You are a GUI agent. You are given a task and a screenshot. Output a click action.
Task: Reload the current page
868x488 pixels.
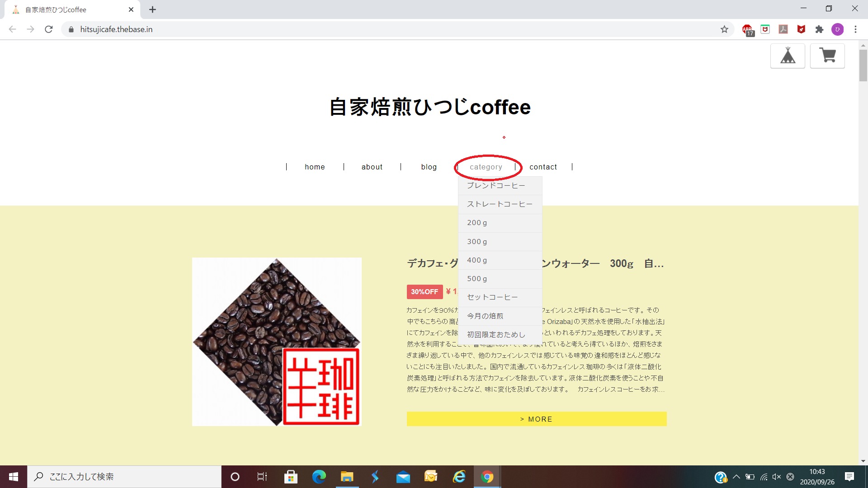(49, 29)
